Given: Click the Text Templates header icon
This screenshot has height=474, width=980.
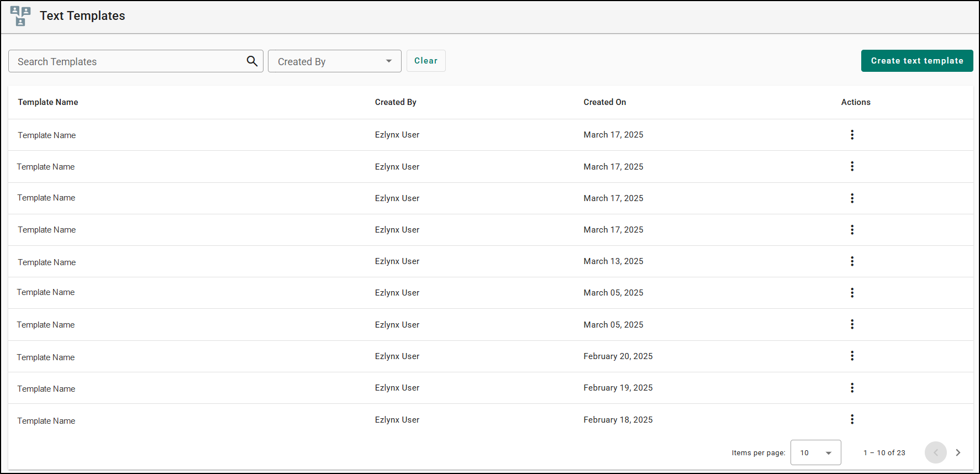Looking at the screenshot, I should tap(20, 16).
